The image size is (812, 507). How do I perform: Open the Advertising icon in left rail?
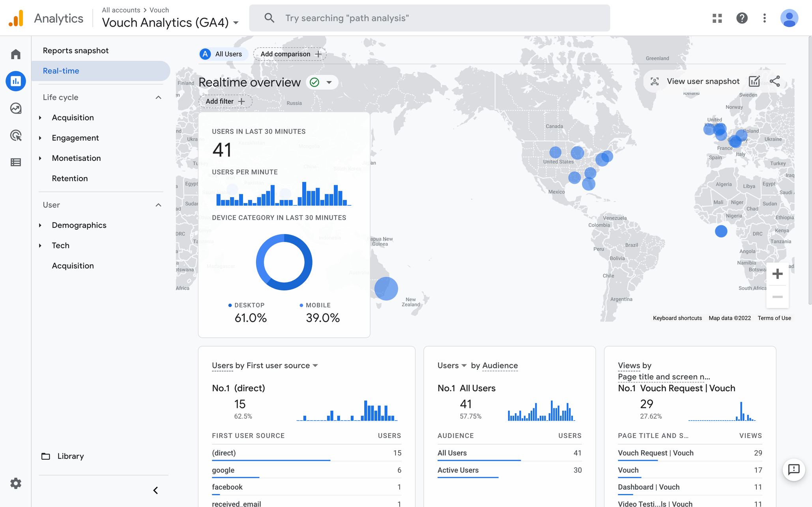pos(16,135)
